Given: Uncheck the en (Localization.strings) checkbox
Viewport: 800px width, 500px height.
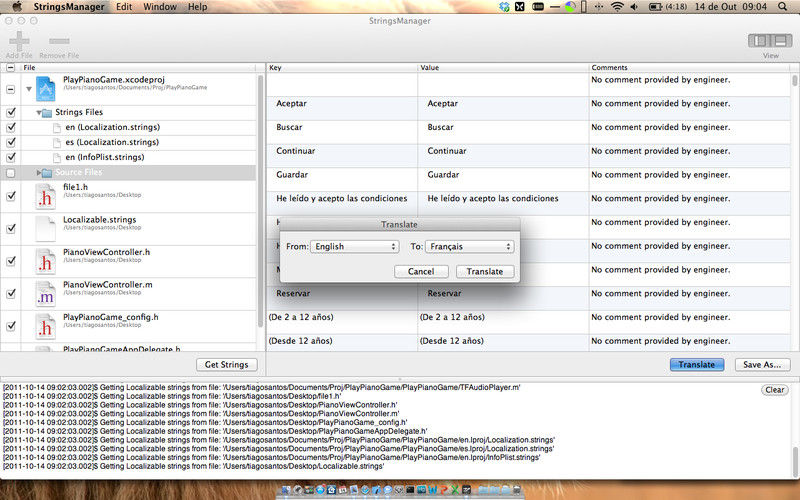Looking at the screenshot, I should pos(11,127).
